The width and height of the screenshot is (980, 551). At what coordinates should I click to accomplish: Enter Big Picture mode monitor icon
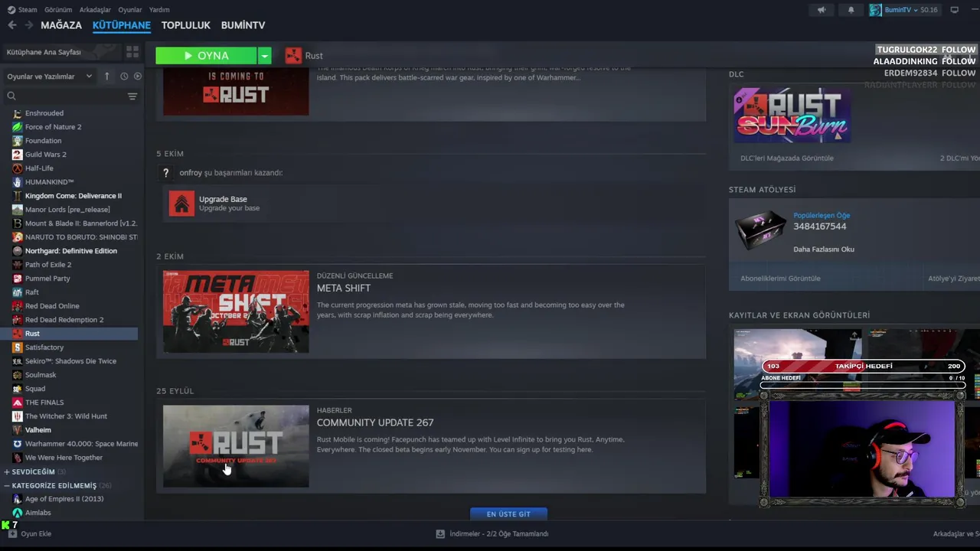(x=955, y=10)
